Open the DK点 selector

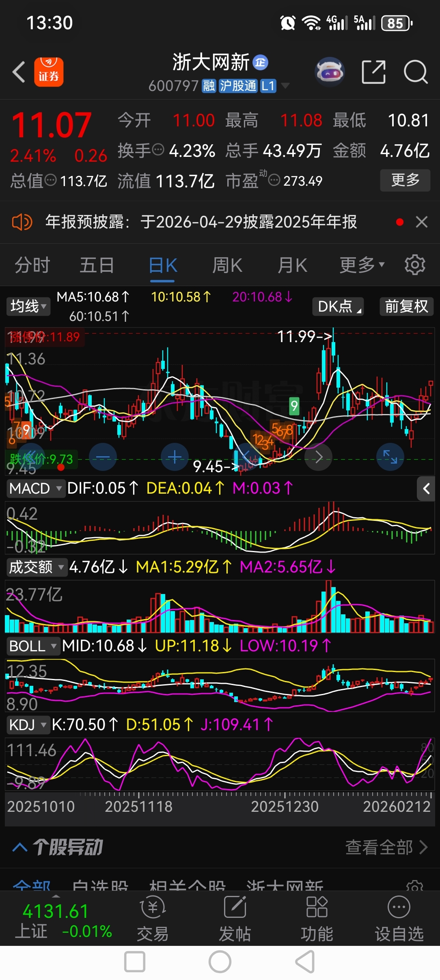pyautogui.click(x=338, y=306)
